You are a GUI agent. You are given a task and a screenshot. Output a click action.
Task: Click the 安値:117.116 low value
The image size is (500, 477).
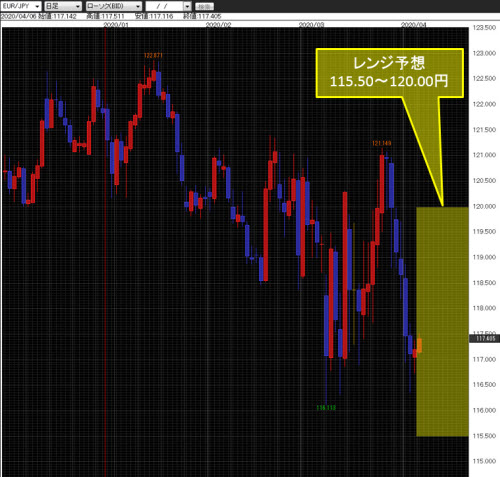click(154, 16)
